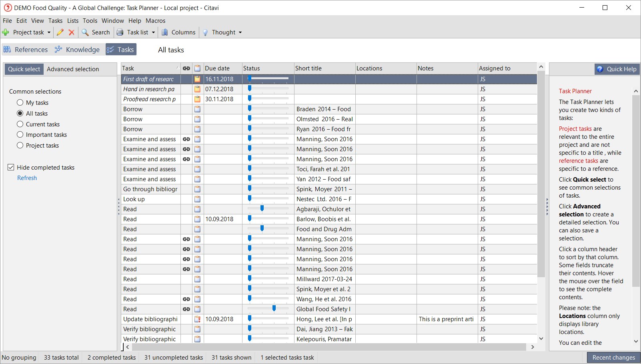641x364 pixels.
Task: Click link icon in Wang, He et al. row
Action: coord(186,299)
